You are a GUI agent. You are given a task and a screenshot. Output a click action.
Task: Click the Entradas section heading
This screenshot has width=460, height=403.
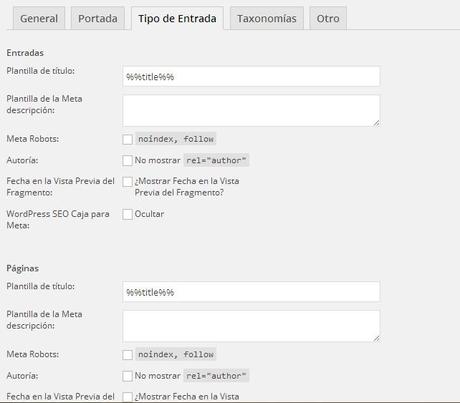click(25, 53)
